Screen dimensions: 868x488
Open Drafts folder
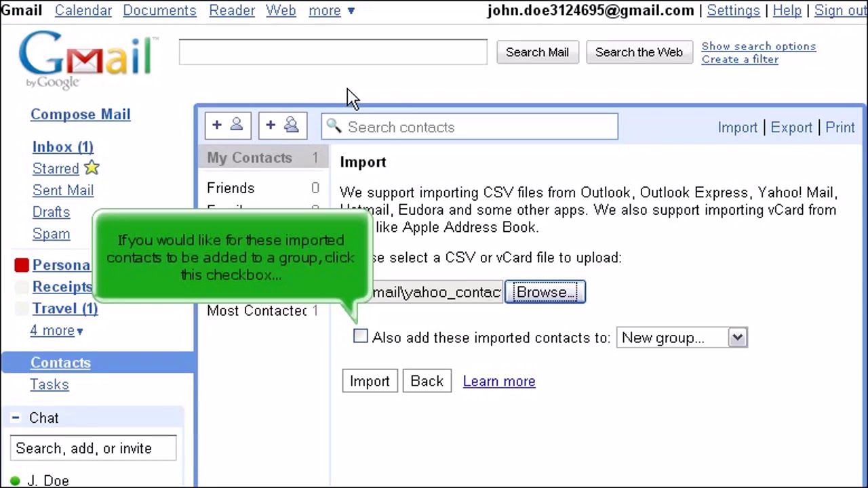51,212
